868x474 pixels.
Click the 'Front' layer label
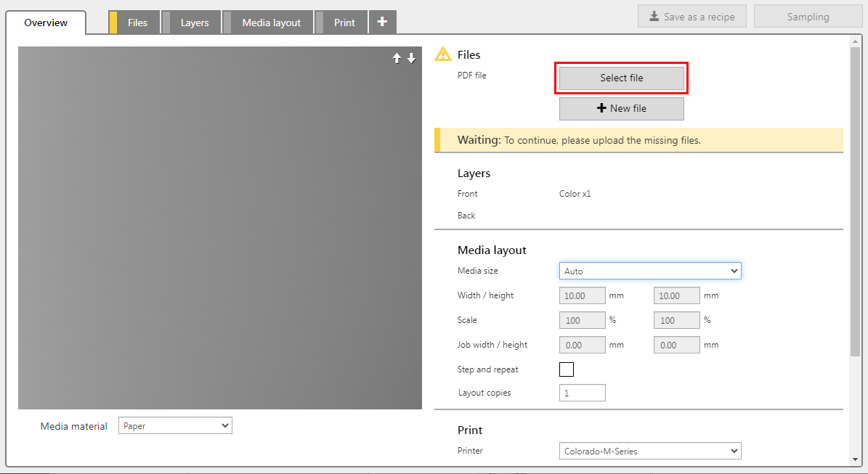coord(467,194)
